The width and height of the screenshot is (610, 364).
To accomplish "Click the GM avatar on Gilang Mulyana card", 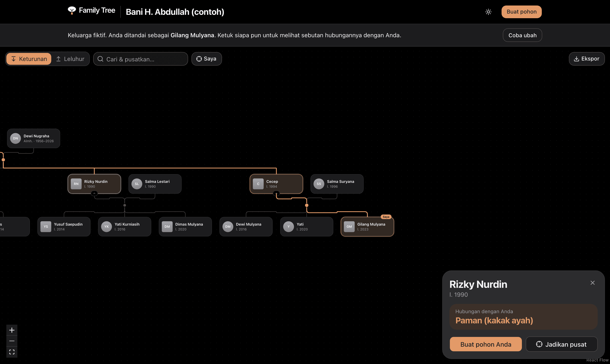I will 349,227.
